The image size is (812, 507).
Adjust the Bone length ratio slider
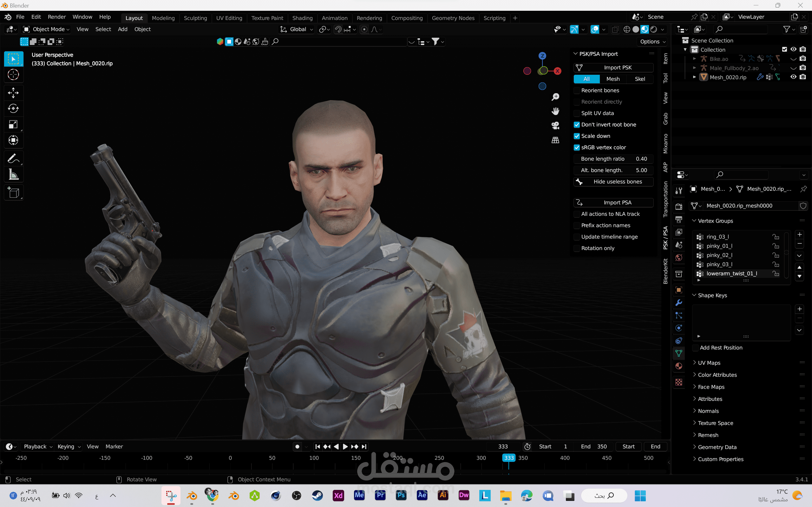point(614,159)
